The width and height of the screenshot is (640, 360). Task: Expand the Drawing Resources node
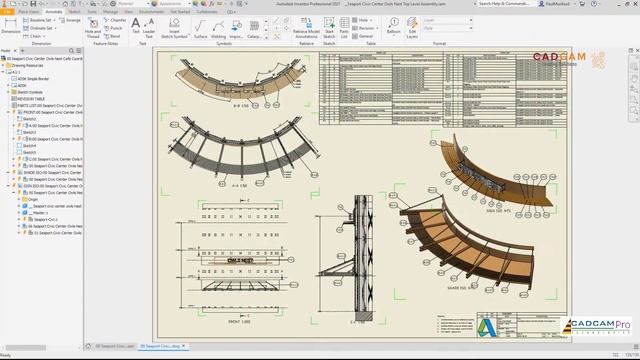pyautogui.click(x=3, y=65)
